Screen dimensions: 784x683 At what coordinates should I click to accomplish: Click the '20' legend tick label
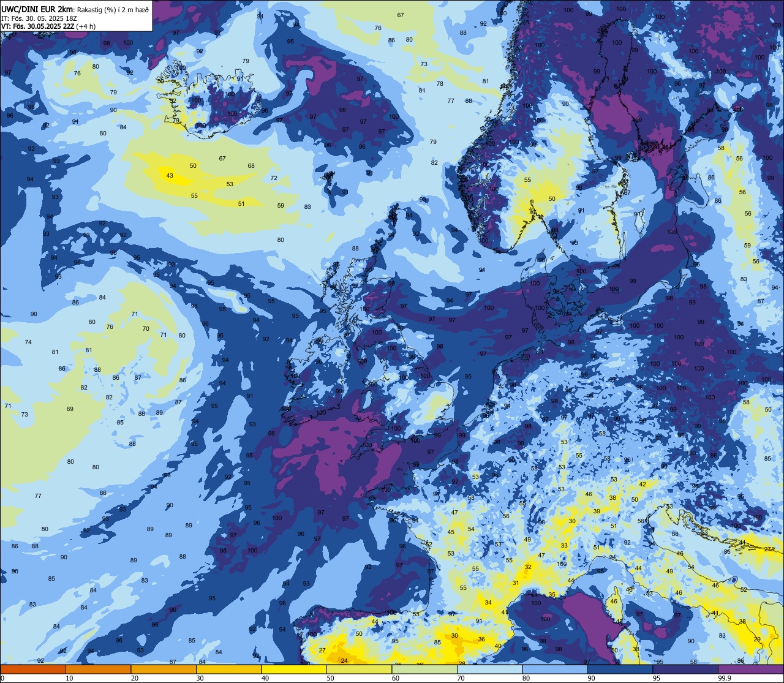point(135,678)
